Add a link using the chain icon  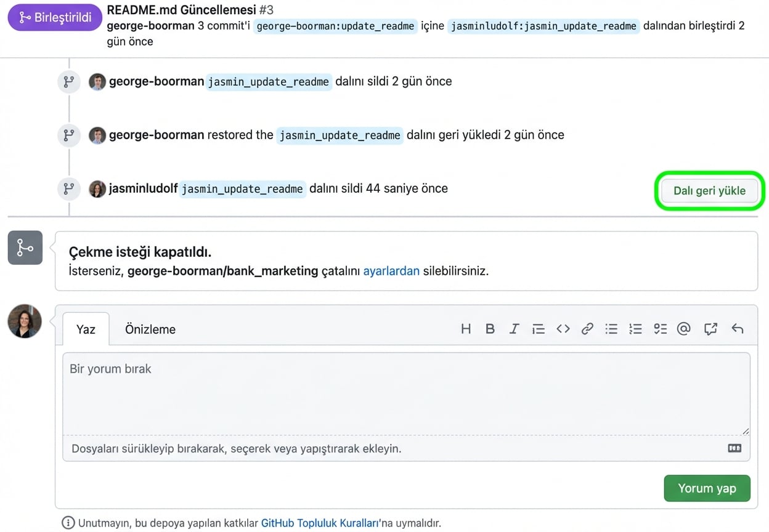[x=587, y=329]
